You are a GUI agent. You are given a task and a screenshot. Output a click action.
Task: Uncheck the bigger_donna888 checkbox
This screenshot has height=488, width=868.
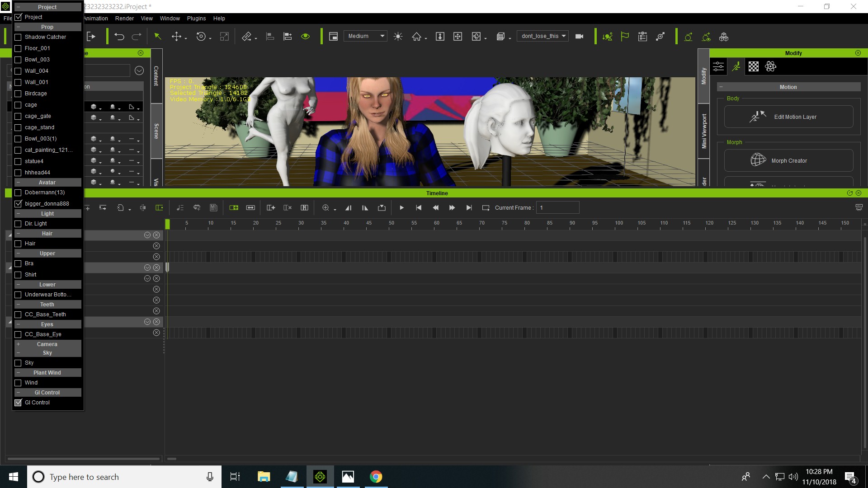point(18,204)
